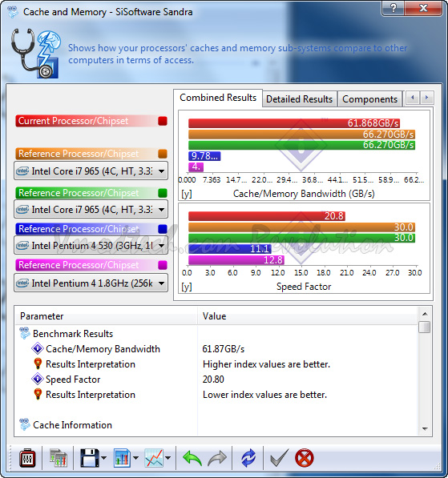
Task: Click the grey forward arrow
Action: coord(217,458)
